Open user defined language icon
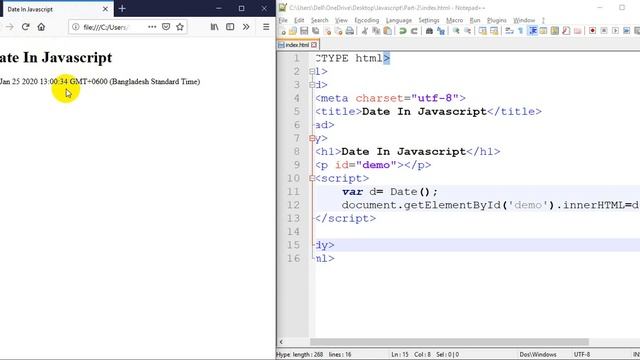 (x=544, y=31)
